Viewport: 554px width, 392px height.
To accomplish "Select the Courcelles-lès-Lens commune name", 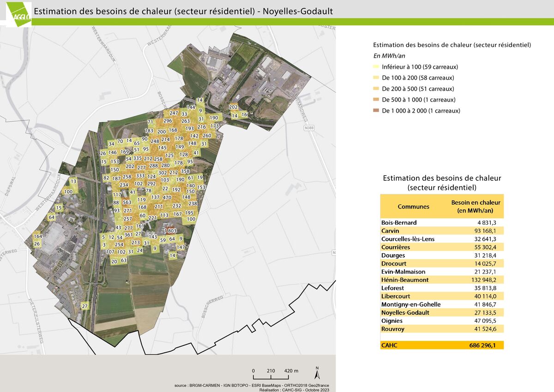I will (x=408, y=239).
